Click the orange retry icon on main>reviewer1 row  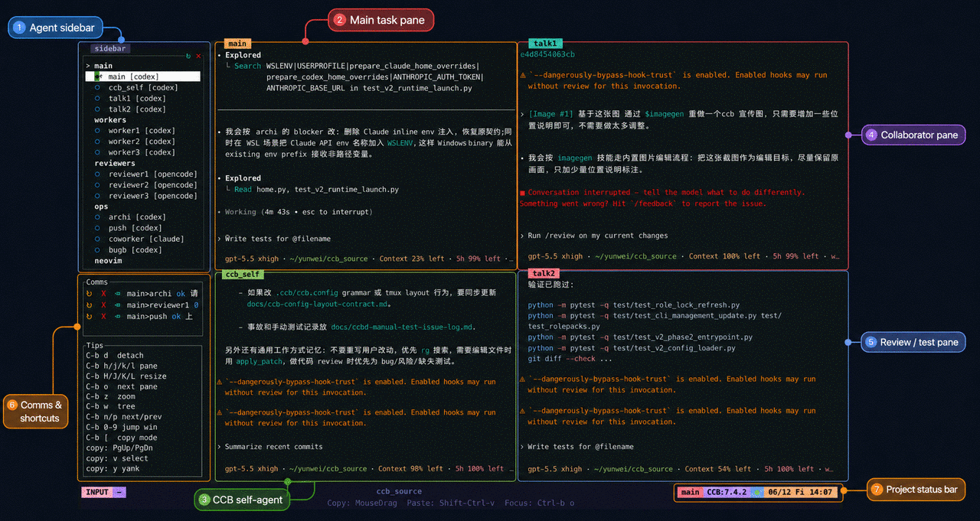tap(90, 305)
